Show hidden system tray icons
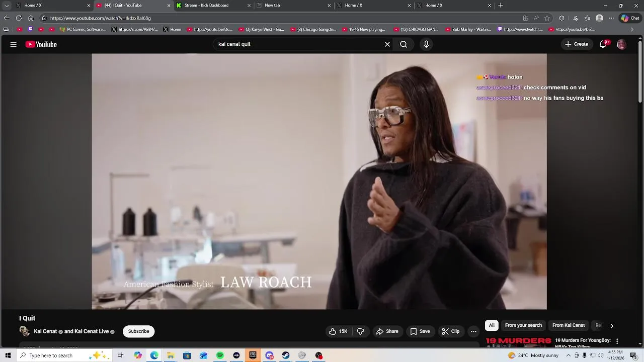This screenshot has width=644, height=362. pyautogui.click(x=569, y=355)
